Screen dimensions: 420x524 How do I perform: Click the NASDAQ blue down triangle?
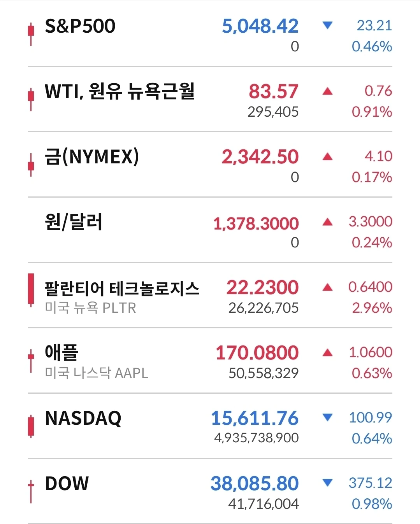click(327, 418)
